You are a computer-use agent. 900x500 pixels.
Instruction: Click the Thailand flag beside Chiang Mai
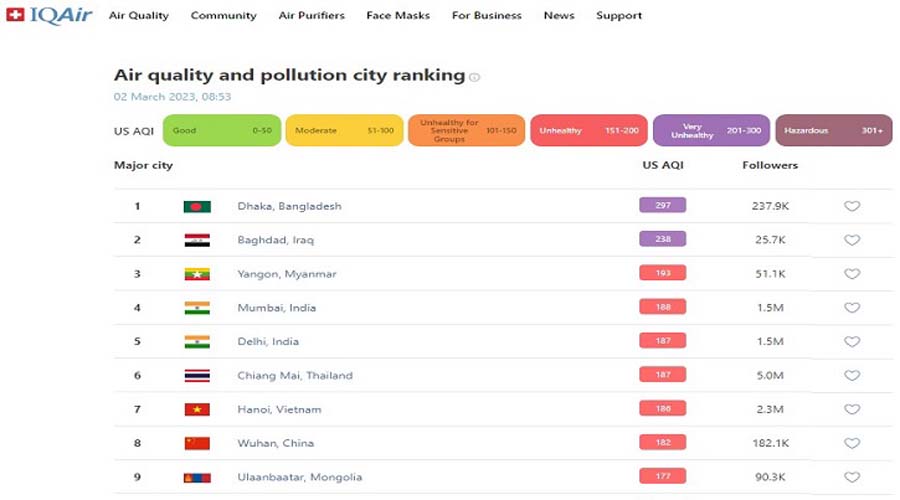(x=197, y=376)
